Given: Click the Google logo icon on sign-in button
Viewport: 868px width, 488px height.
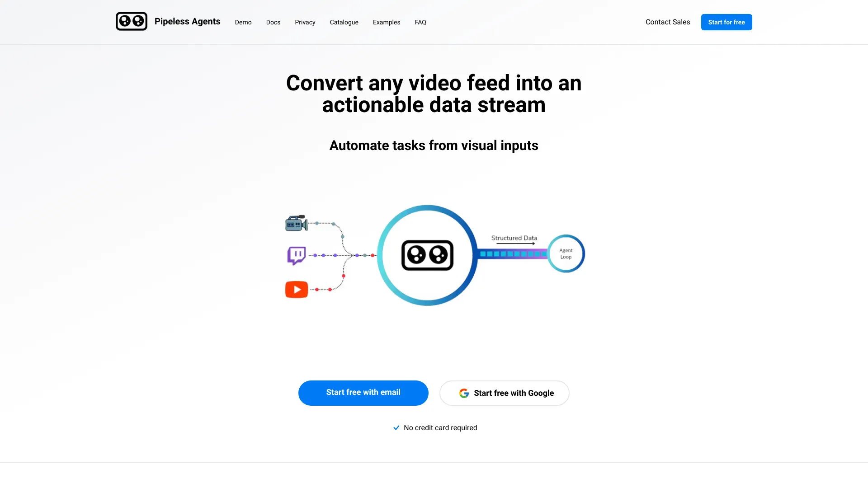Looking at the screenshot, I should pyautogui.click(x=463, y=393).
